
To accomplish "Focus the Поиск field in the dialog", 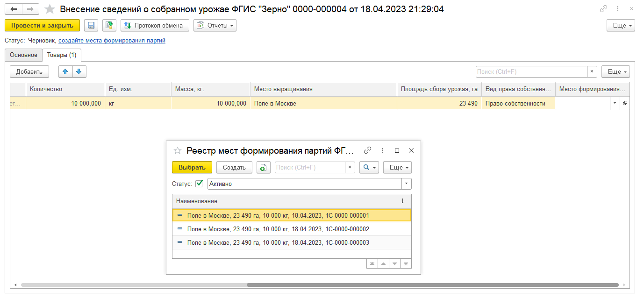I will [310, 167].
